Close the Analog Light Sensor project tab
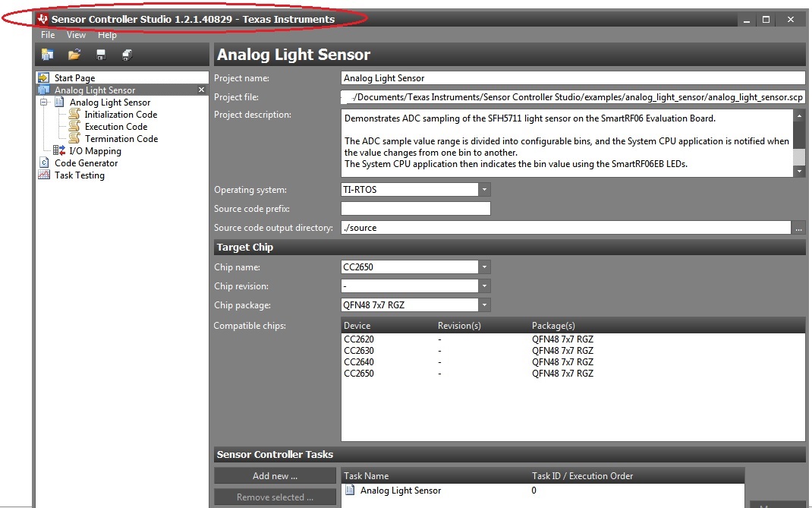Screen dimensions: 812x508 (x=201, y=90)
